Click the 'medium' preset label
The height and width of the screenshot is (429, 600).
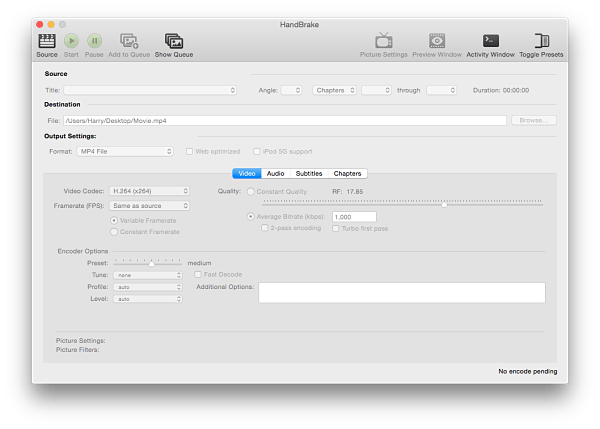click(199, 263)
